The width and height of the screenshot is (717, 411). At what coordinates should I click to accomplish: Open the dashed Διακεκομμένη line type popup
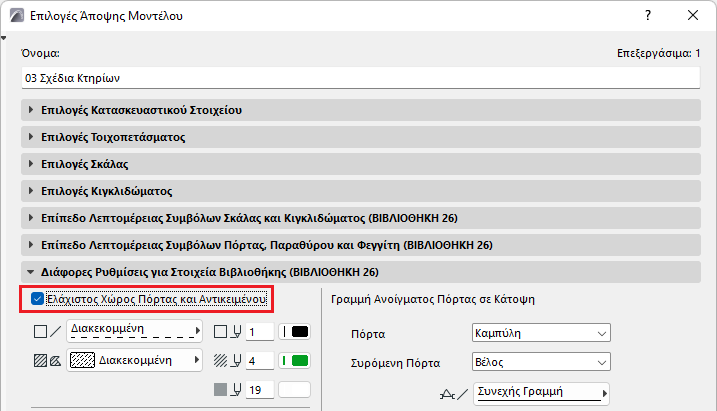point(134,331)
